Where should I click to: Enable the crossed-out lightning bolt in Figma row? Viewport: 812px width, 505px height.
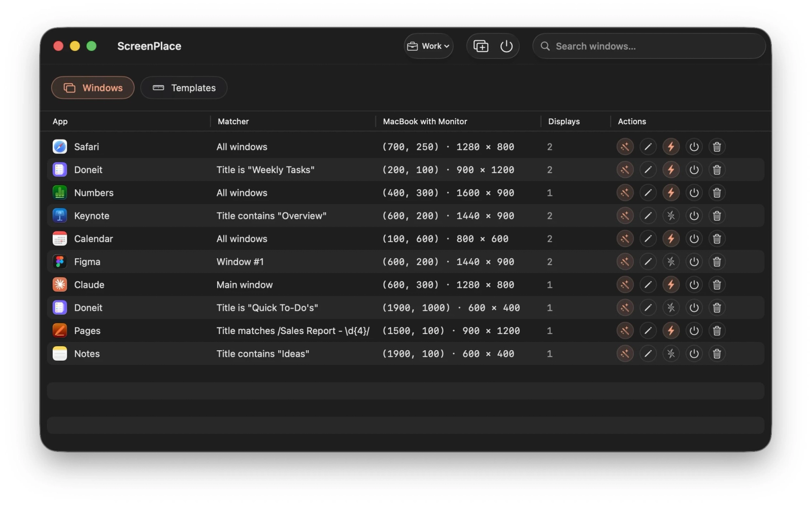click(x=671, y=262)
